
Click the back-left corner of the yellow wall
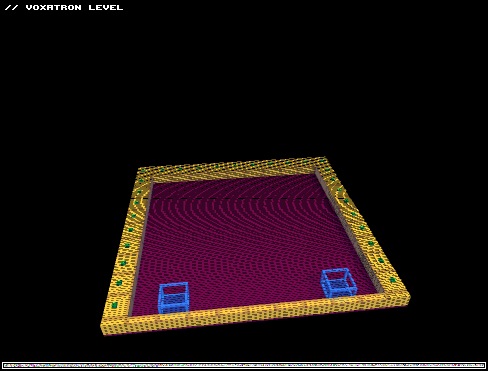pyautogui.click(x=145, y=174)
